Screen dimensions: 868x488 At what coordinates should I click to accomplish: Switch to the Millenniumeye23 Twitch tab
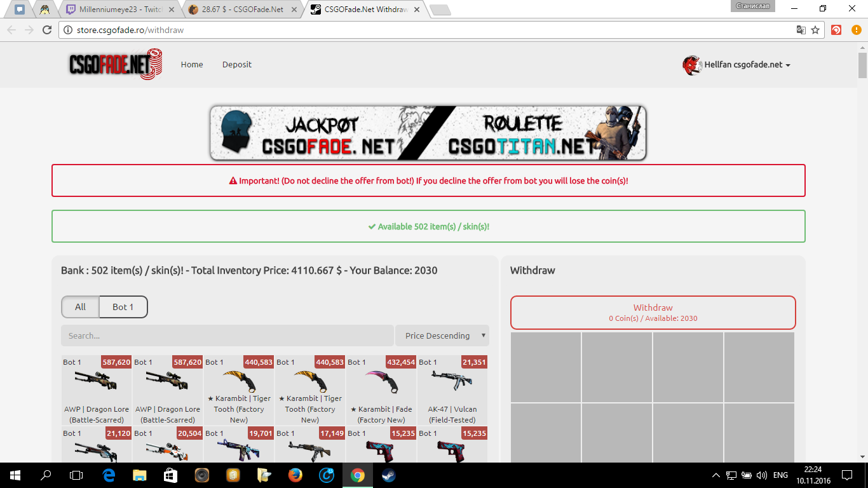click(119, 10)
